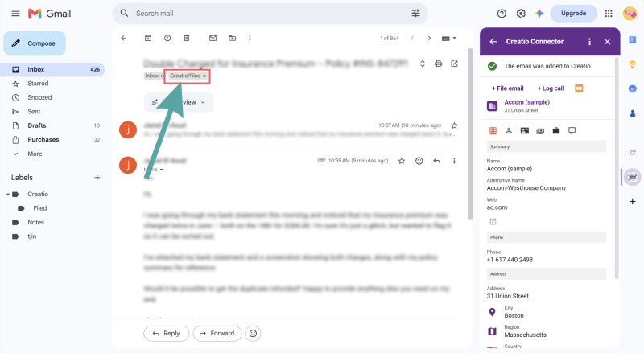Click the + File email link

click(x=508, y=88)
